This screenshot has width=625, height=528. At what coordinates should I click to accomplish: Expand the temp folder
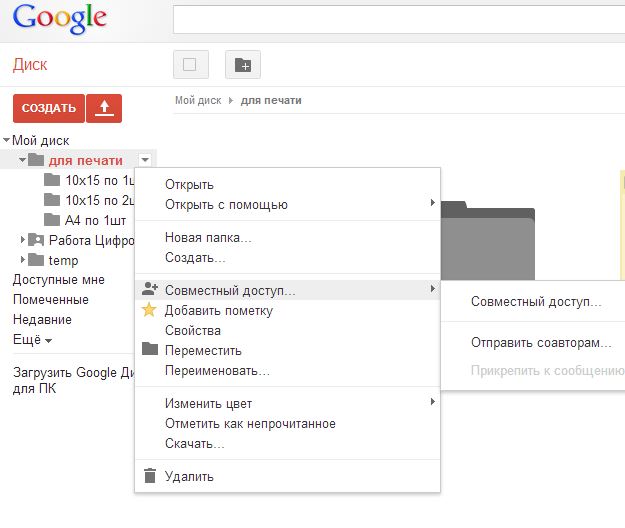pos(23,259)
